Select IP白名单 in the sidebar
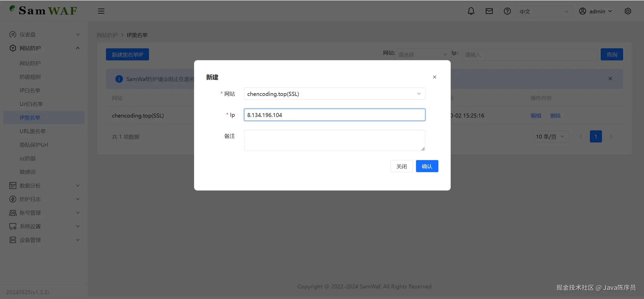The image size is (644, 299). pos(30,90)
